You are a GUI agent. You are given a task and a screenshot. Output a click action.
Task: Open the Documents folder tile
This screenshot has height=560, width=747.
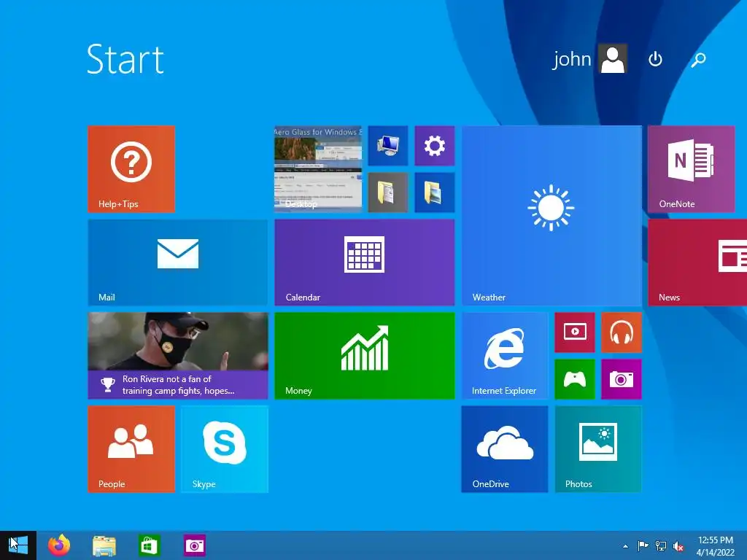click(388, 192)
